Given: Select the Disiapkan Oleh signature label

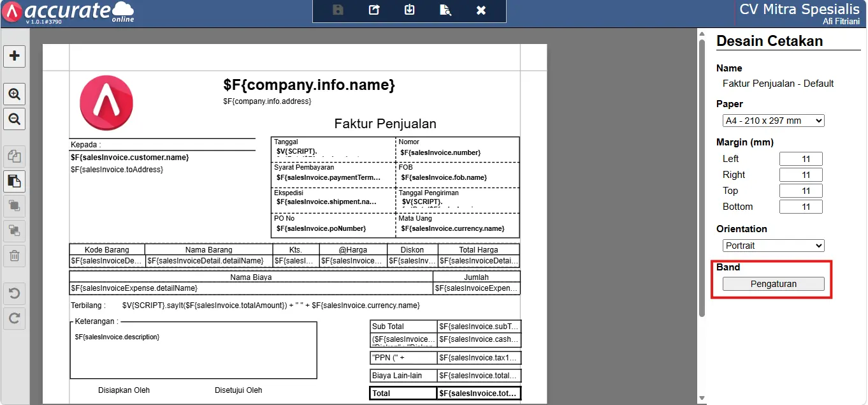Looking at the screenshot, I should [x=124, y=390].
